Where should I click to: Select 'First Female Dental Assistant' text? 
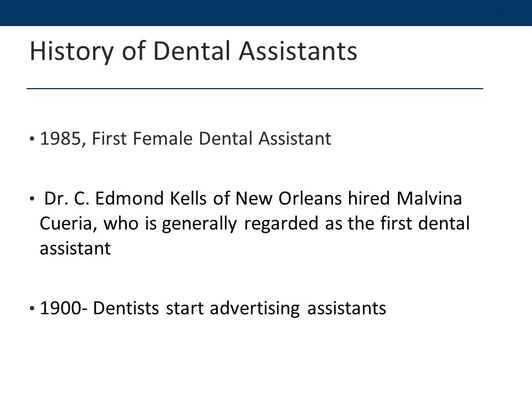(211, 139)
